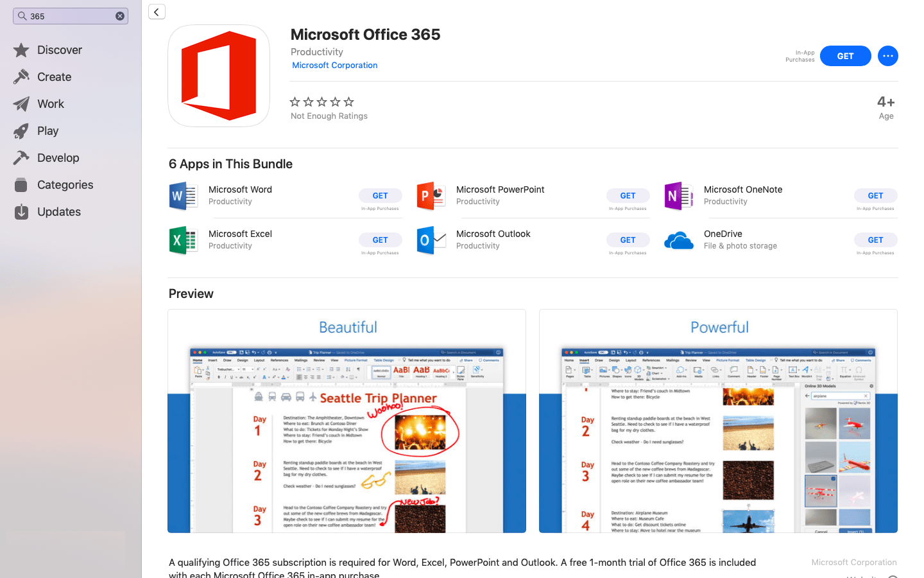Click the Microsoft Excel title text
Image resolution: width=924 pixels, height=578 pixels.
240,234
